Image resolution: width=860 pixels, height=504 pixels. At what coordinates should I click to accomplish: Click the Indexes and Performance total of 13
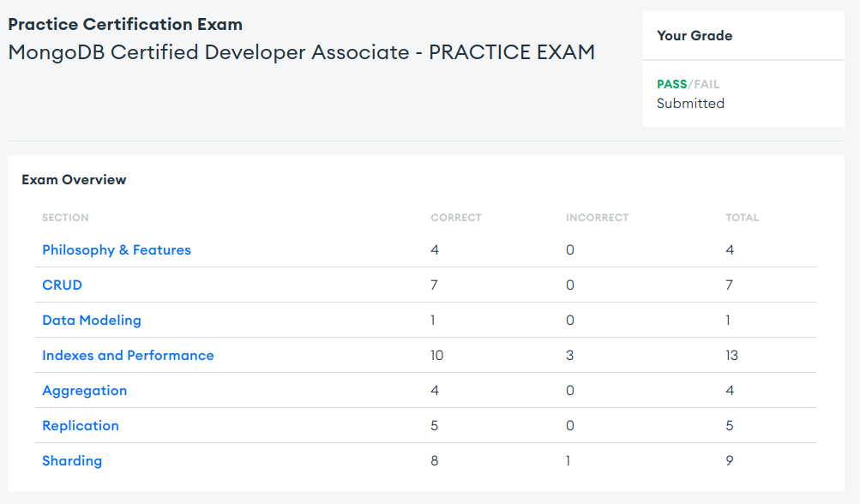pyautogui.click(x=732, y=355)
